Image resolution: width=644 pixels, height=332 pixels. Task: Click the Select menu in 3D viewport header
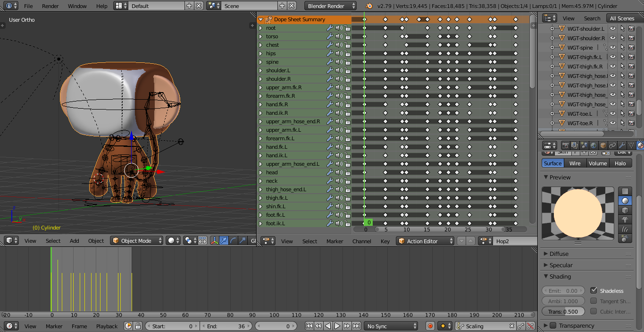[x=53, y=240]
